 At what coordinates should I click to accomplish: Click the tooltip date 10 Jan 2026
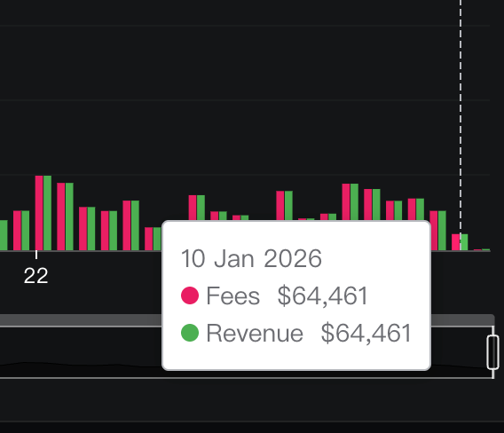pos(251,258)
